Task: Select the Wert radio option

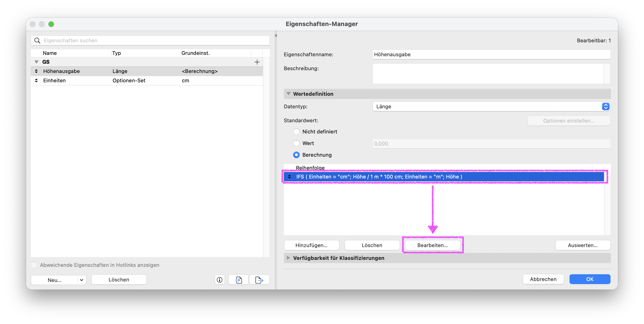Action: coord(296,143)
